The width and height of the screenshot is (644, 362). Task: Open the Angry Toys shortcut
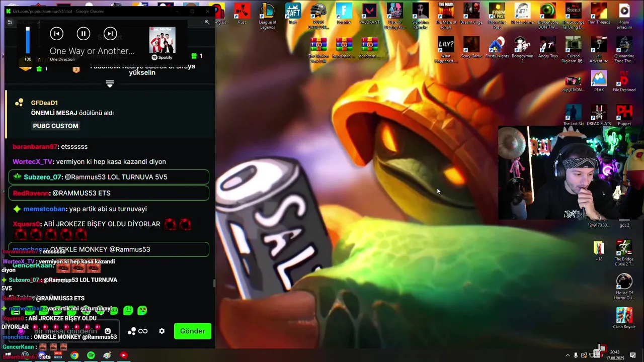(x=548, y=48)
